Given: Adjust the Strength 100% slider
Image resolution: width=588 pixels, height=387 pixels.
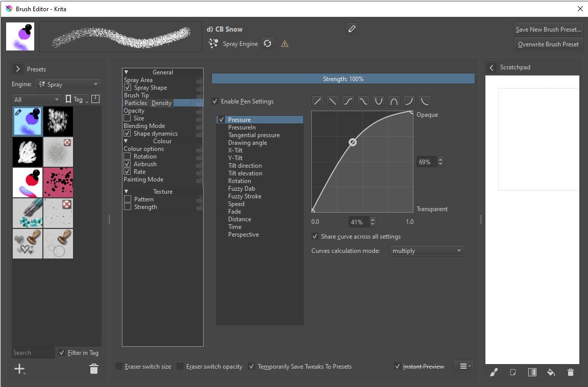Looking at the screenshot, I should coord(343,79).
